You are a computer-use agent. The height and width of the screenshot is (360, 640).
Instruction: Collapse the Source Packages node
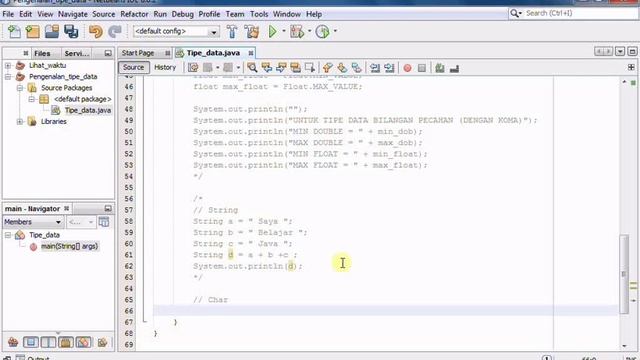[20, 88]
